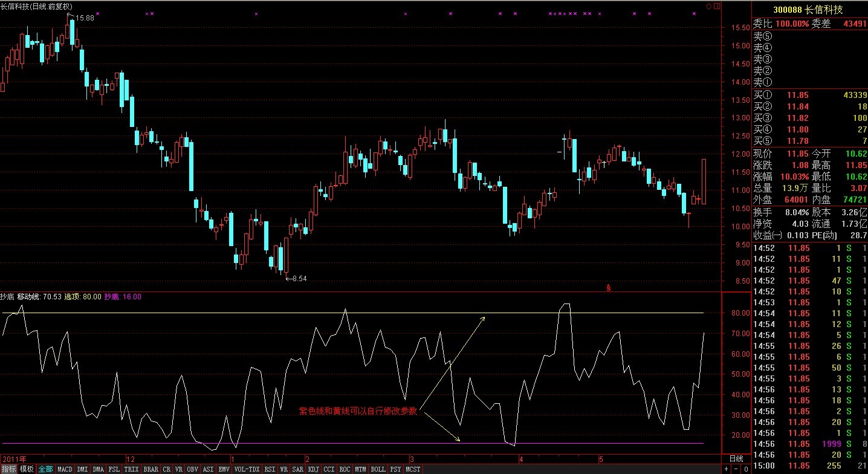Screen dimensions: 868x474
Task: Click the 买① bid price 11.85
Action: click(x=797, y=96)
